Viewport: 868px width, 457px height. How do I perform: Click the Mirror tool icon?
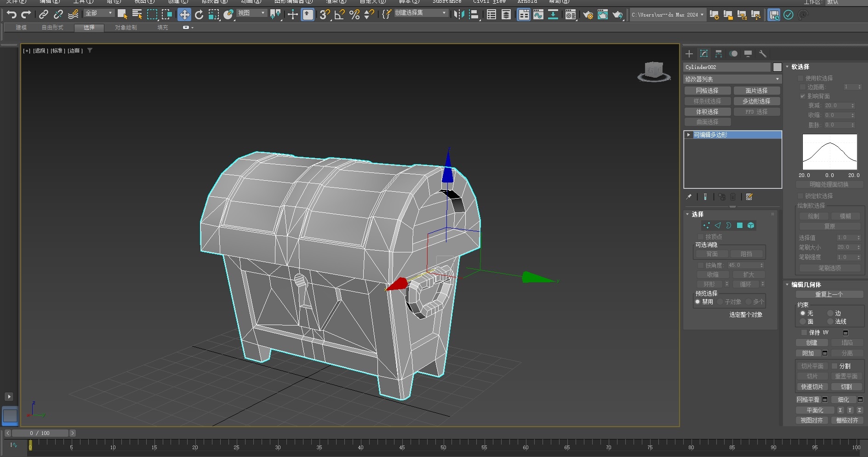coord(459,15)
